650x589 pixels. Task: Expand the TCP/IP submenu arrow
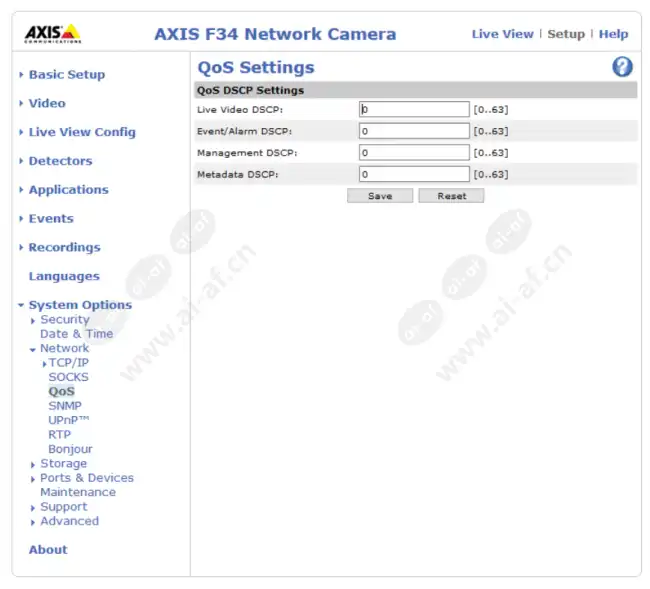coord(44,364)
